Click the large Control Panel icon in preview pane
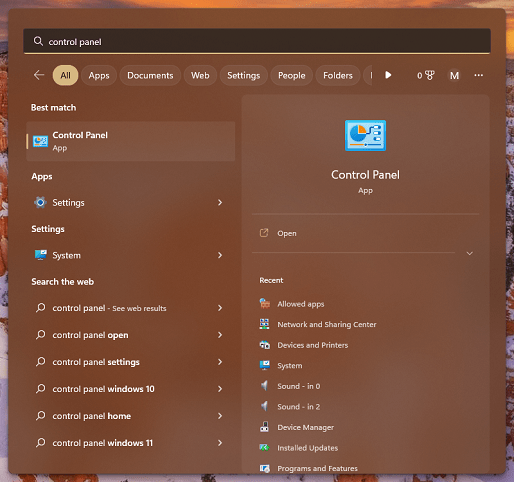 [365, 135]
